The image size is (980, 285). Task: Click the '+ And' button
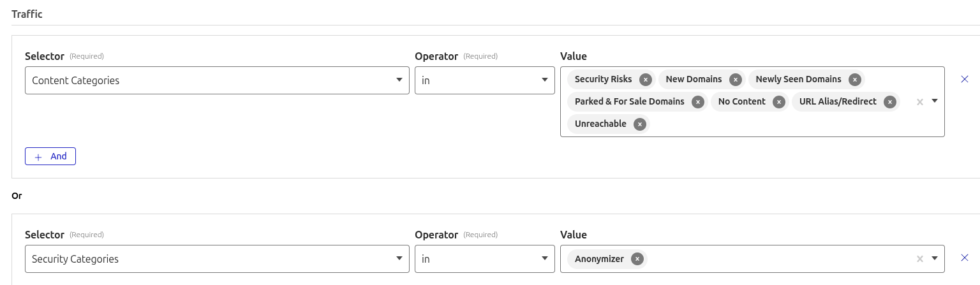coord(50,156)
